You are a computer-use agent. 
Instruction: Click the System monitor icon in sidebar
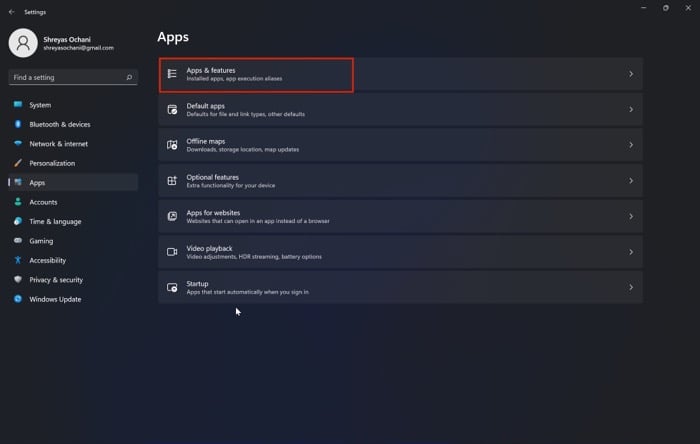tap(18, 104)
